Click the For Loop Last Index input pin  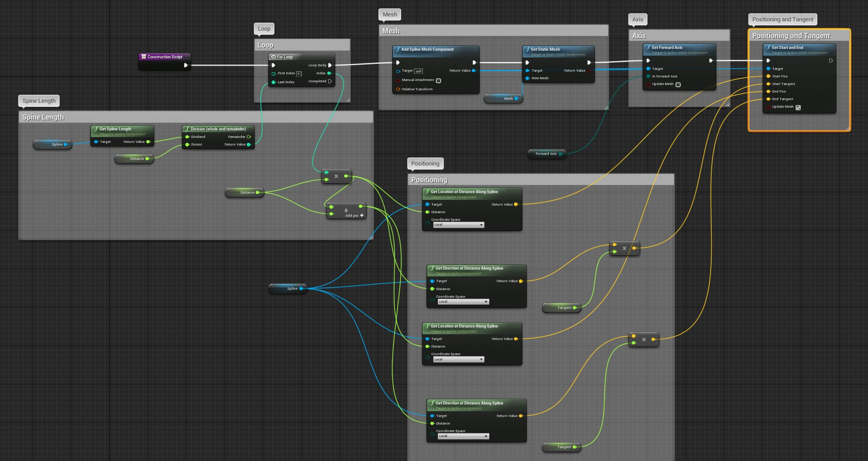(x=273, y=82)
